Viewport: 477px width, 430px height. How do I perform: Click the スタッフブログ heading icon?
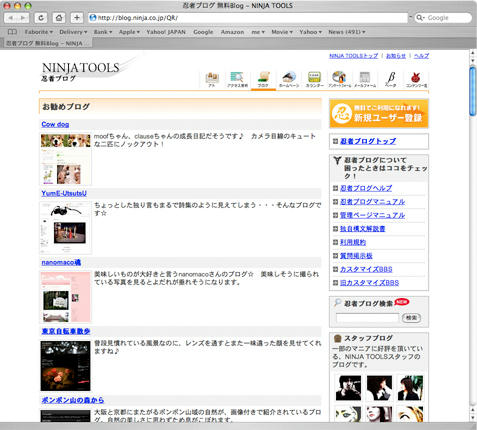[x=337, y=338]
